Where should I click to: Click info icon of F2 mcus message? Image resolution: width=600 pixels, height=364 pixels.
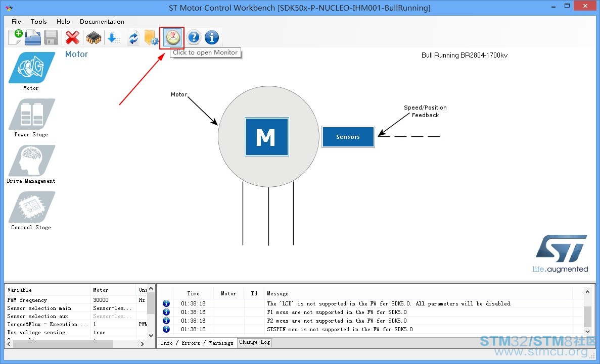click(x=166, y=321)
